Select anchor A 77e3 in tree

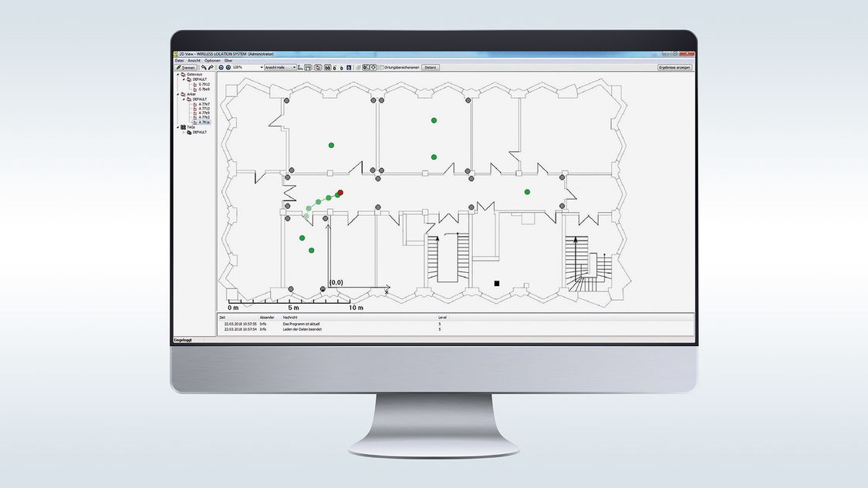coord(204,117)
